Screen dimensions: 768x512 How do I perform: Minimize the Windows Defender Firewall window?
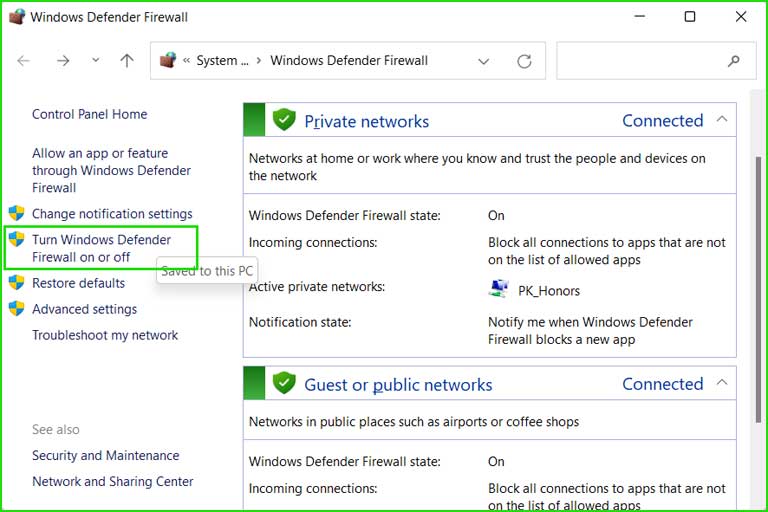639,17
